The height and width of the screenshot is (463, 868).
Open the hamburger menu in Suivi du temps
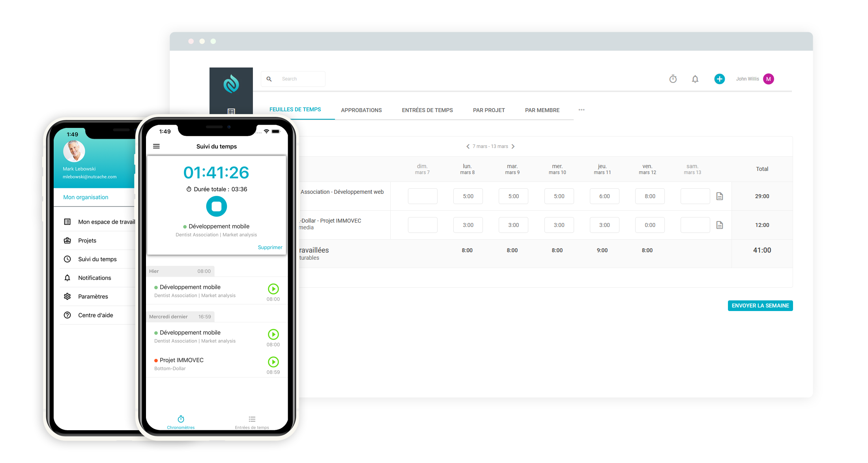[156, 146]
